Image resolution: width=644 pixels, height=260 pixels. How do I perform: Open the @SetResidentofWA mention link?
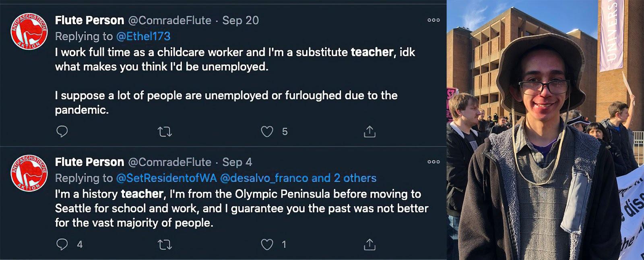[x=166, y=178]
